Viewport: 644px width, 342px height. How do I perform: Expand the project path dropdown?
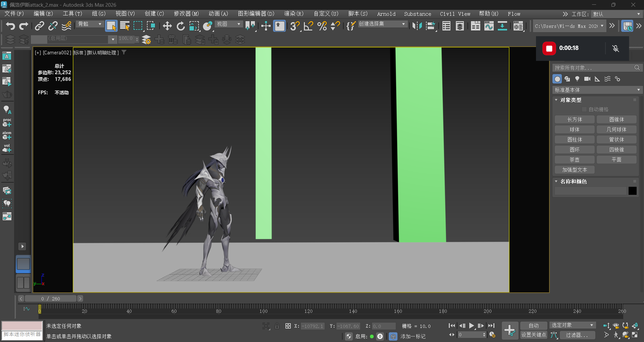602,26
